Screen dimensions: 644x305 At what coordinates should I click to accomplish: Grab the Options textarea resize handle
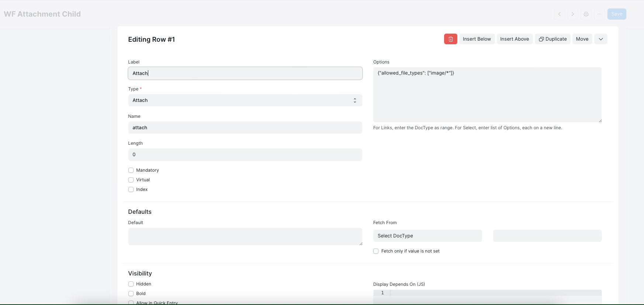[x=600, y=121]
